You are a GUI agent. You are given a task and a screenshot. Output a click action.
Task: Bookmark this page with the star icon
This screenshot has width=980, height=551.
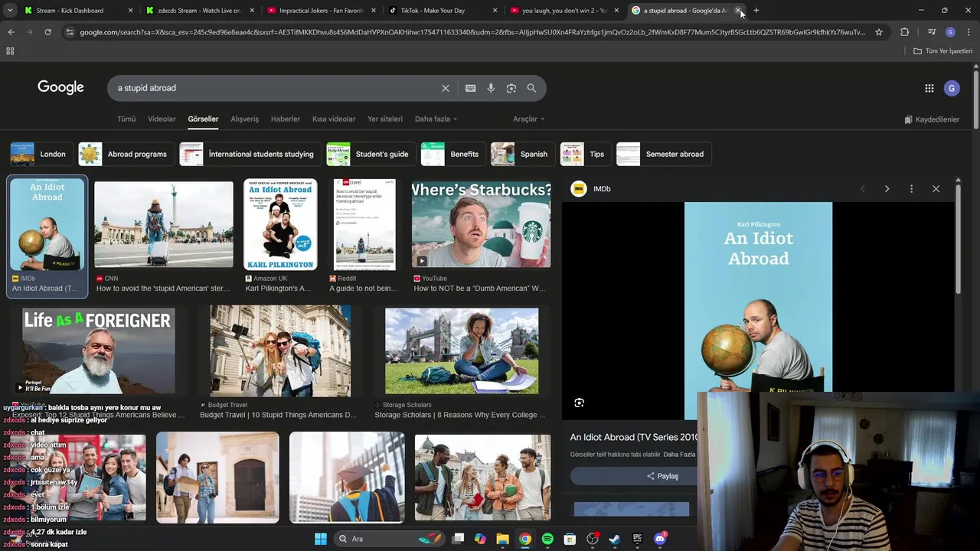coord(879,32)
